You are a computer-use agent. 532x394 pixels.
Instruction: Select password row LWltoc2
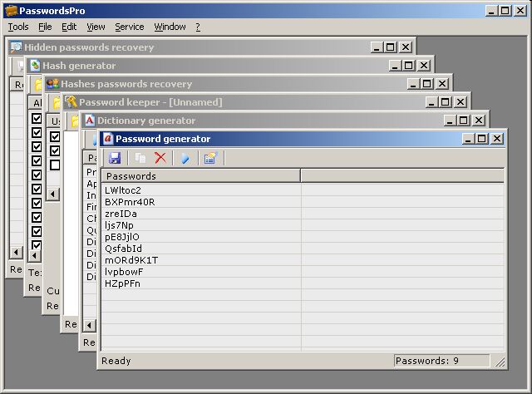[201, 190]
